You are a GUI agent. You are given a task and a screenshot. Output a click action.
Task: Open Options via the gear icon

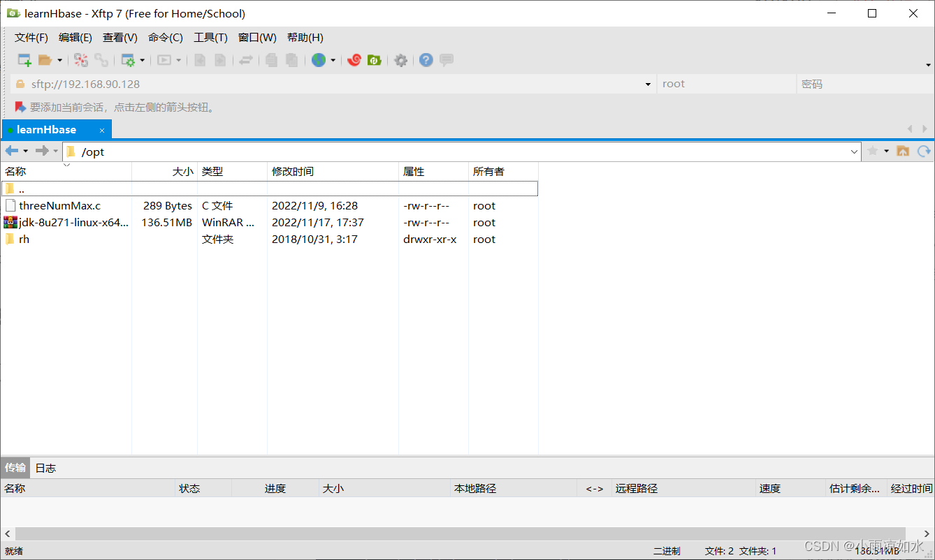400,60
